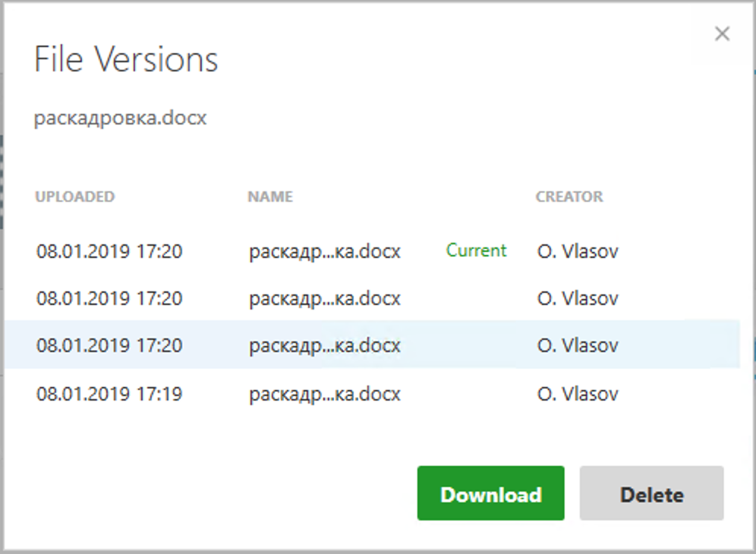
Task: Sort by the UPLOADED column header
Action: 74,197
